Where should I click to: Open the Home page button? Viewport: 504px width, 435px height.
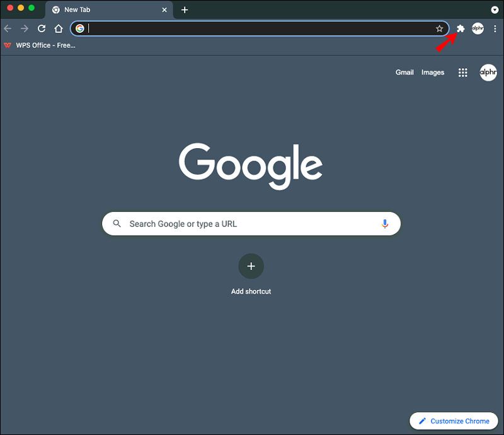pyautogui.click(x=59, y=28)
